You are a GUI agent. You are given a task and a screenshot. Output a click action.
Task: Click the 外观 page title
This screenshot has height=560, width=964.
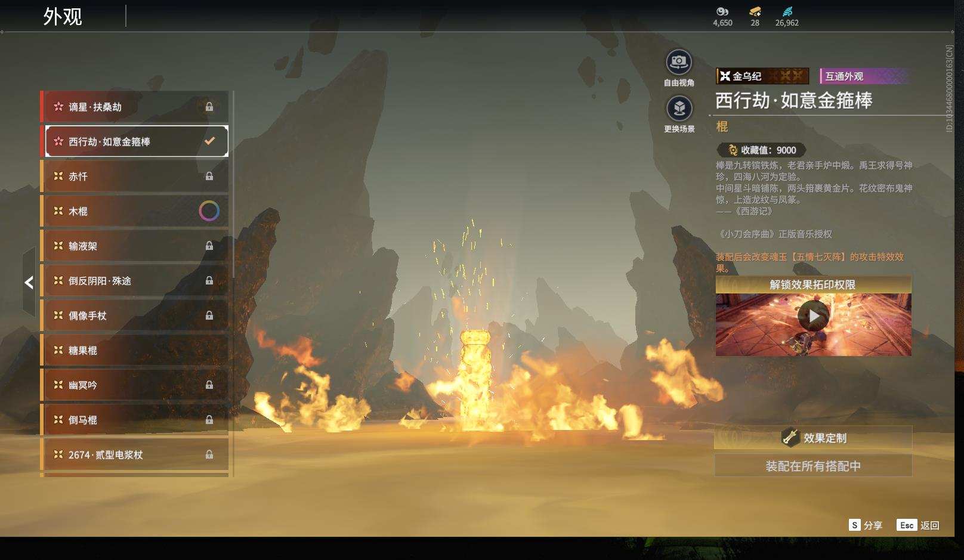[x=63, y=17]
